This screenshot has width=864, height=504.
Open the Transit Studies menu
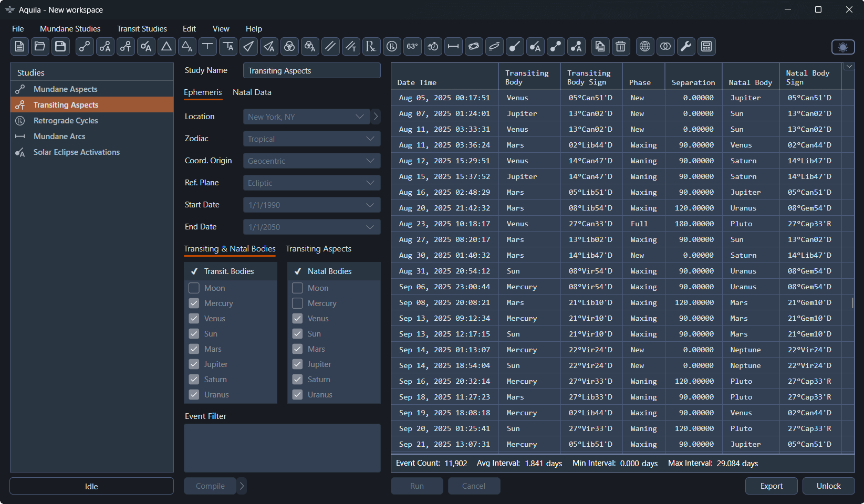click(142, 29)
